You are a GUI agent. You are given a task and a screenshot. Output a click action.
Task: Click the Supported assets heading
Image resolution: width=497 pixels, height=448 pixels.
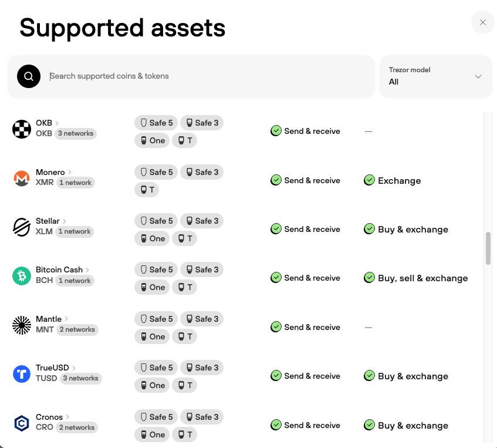[x=123, y=28]
